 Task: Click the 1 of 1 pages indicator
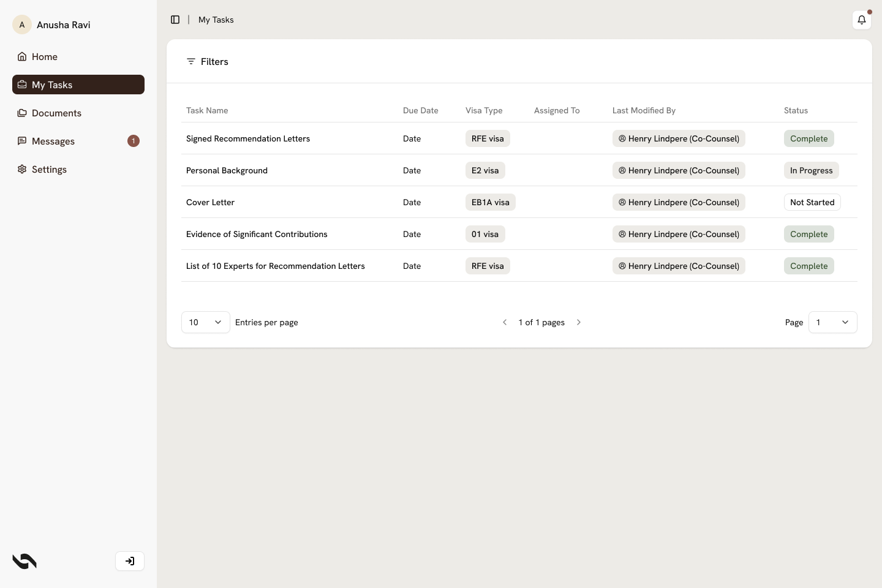coord(541,322)
